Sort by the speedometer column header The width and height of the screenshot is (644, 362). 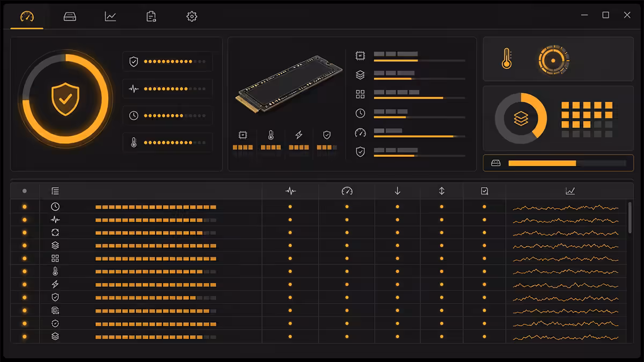pos(347,191)
